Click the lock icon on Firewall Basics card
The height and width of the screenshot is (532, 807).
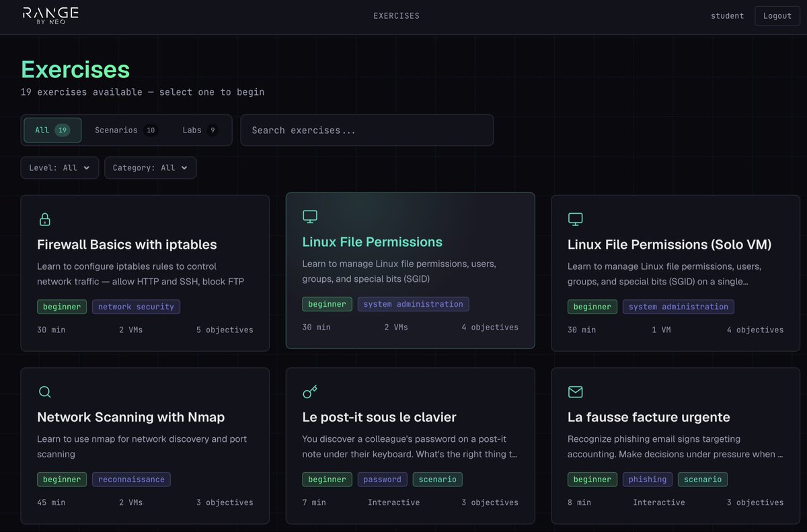[45, 219]
